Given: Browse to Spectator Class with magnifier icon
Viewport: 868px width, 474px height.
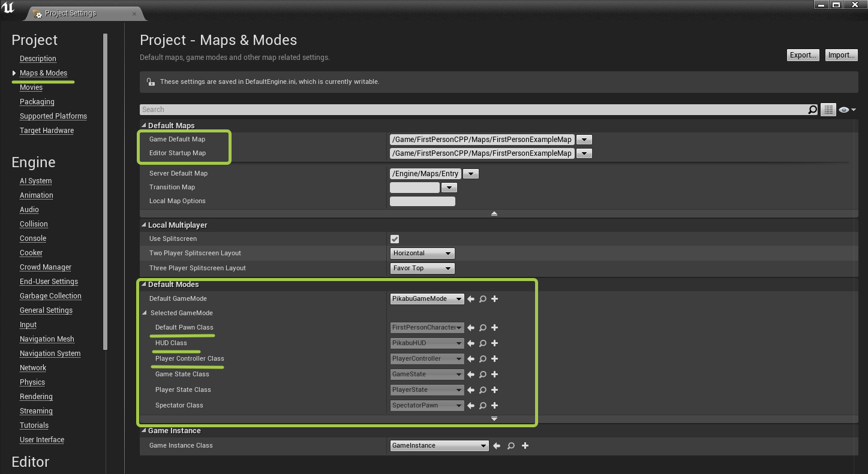Looking at the screenshot, I should click(482, 406).
